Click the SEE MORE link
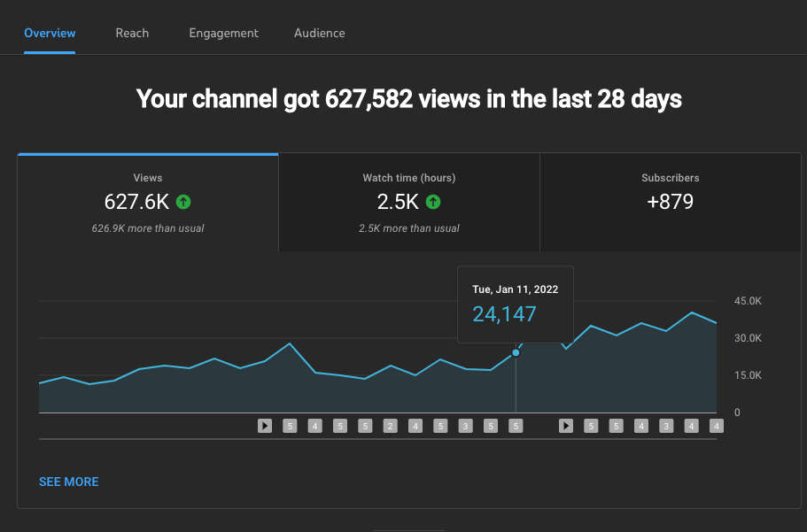This screenshot has width=807, height=532. [69, 482]
